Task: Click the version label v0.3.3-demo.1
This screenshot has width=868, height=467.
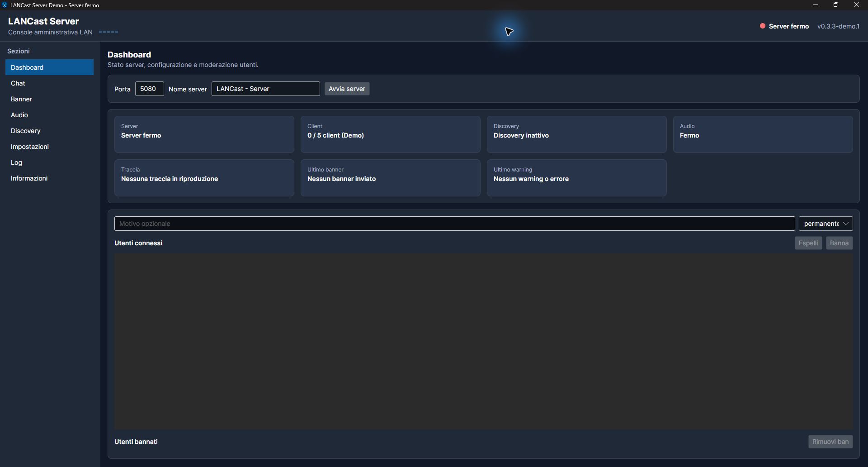Action: (x=838, y=26)
